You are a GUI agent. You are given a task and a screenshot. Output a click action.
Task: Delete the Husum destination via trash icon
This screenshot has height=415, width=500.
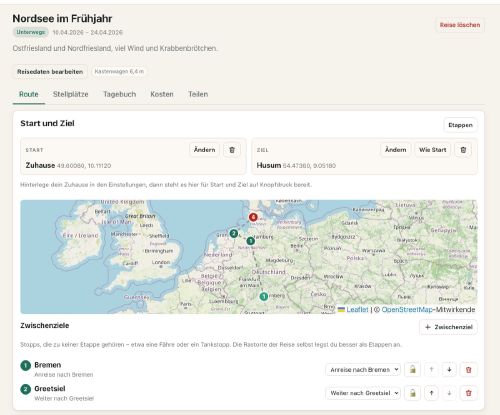(x=463, y=150)
